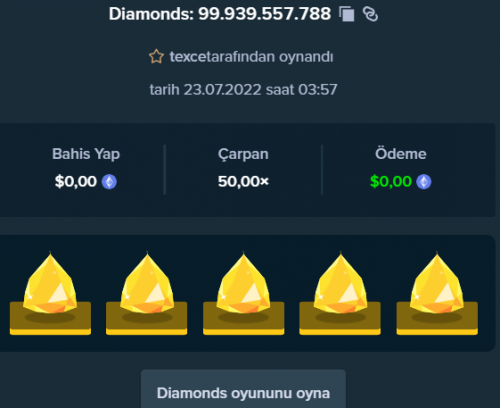Viewport: 500px width, 408px height.
Task: Click the Diamonds oyununu oyna button
Action: pyautogui.click(x=243, y=389)
